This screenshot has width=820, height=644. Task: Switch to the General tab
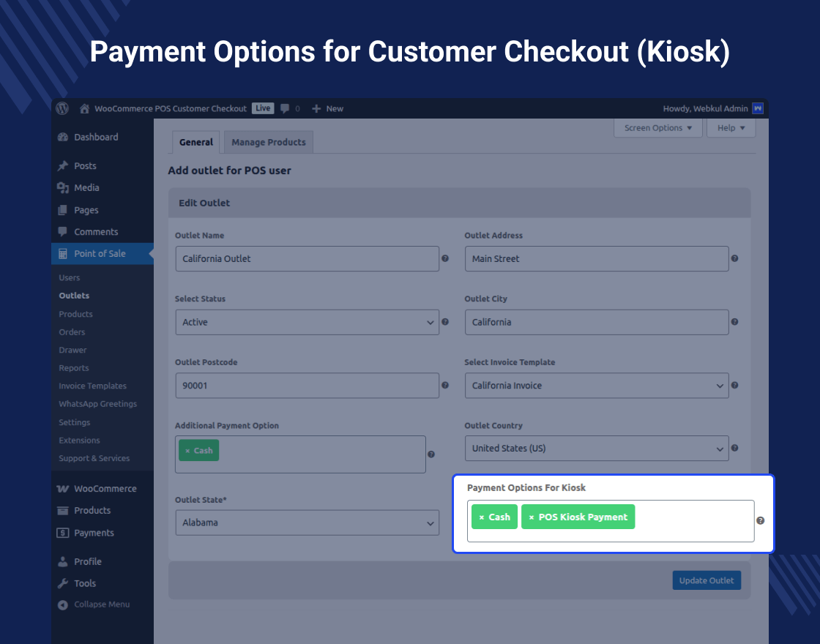click(x=196, y=142)
